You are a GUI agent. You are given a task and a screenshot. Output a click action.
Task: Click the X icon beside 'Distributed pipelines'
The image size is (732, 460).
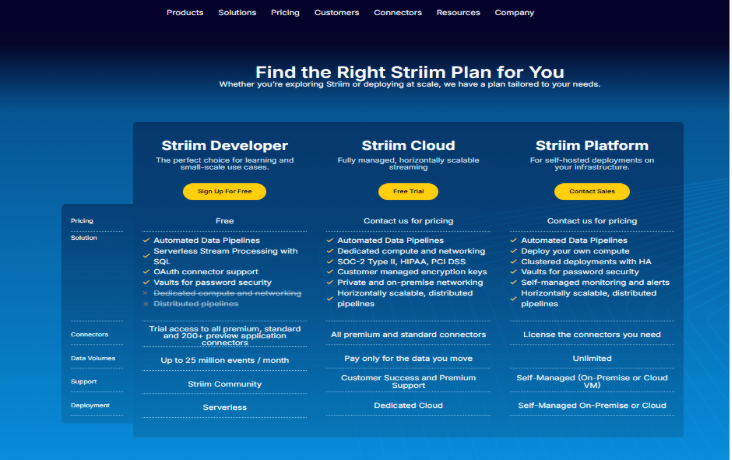[x=145, y=304]
